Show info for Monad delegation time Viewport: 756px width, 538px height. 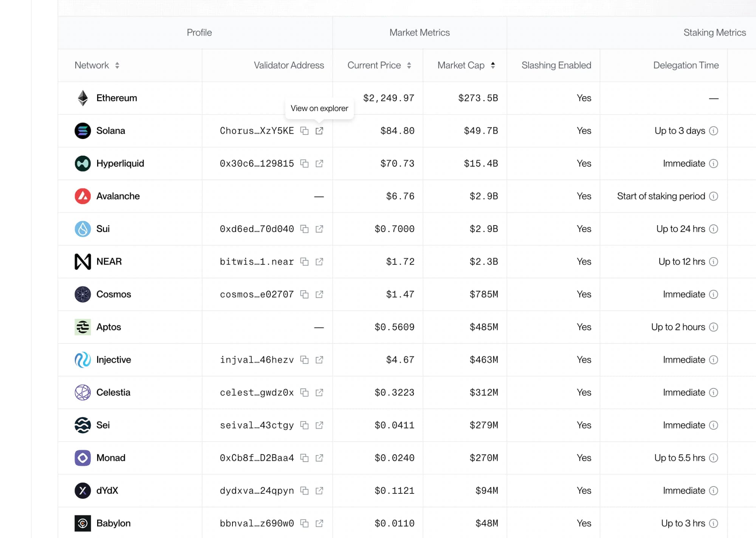point(714,458)
